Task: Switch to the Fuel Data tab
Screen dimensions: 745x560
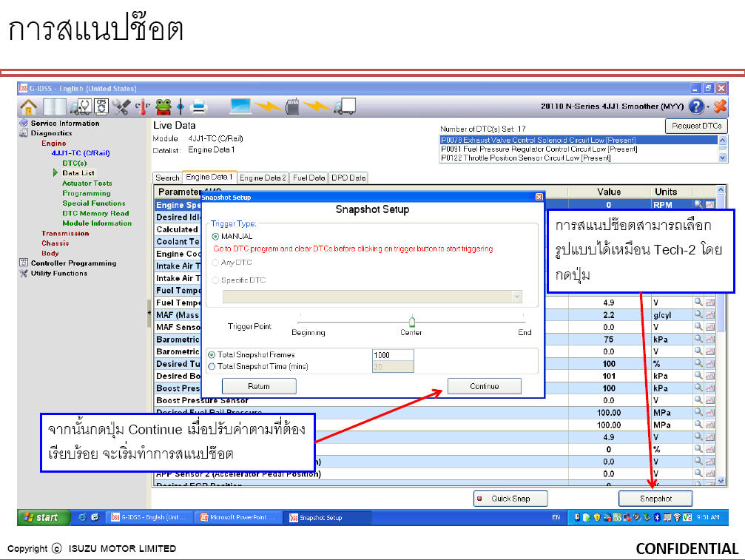Action: [x=309, y=178]
